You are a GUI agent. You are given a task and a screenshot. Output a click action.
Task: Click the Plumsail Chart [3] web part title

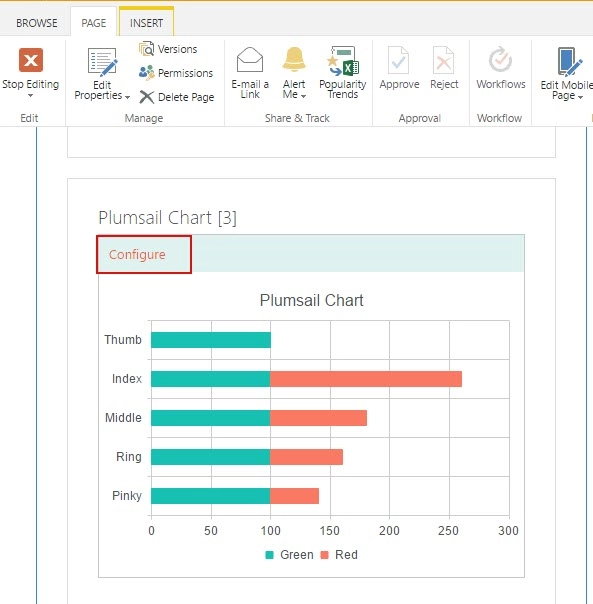[x=167, y=218]
